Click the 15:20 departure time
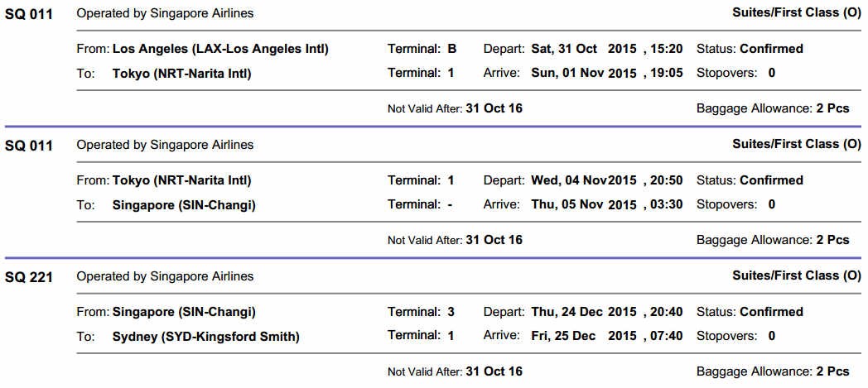This screenshot has width=868, height=388. pyautogui.click(x=667, y=49)
